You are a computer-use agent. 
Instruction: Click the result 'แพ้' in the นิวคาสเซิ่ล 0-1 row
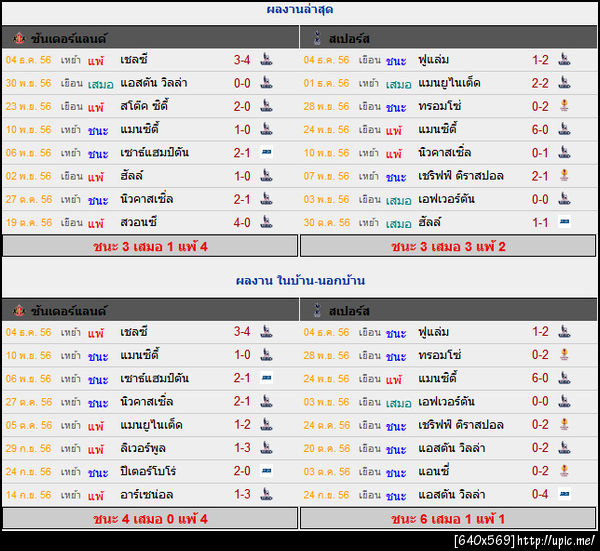click(394, 153)
